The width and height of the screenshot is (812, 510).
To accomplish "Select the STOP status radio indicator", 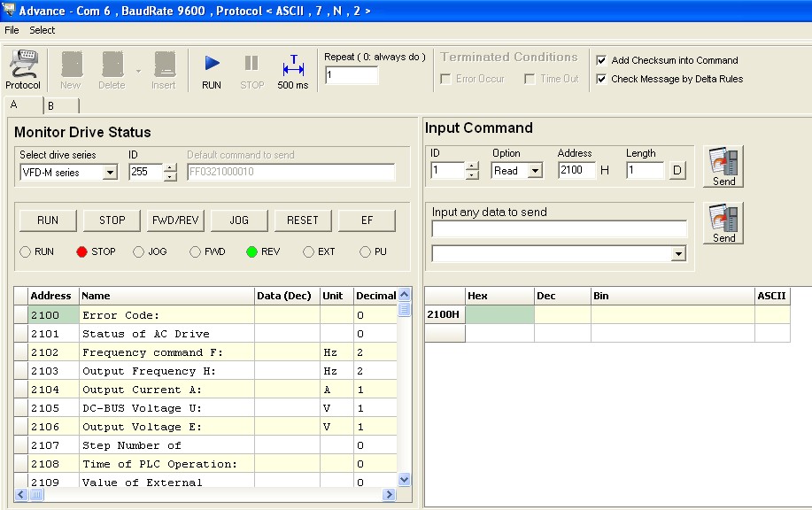I will click(81, 252).
